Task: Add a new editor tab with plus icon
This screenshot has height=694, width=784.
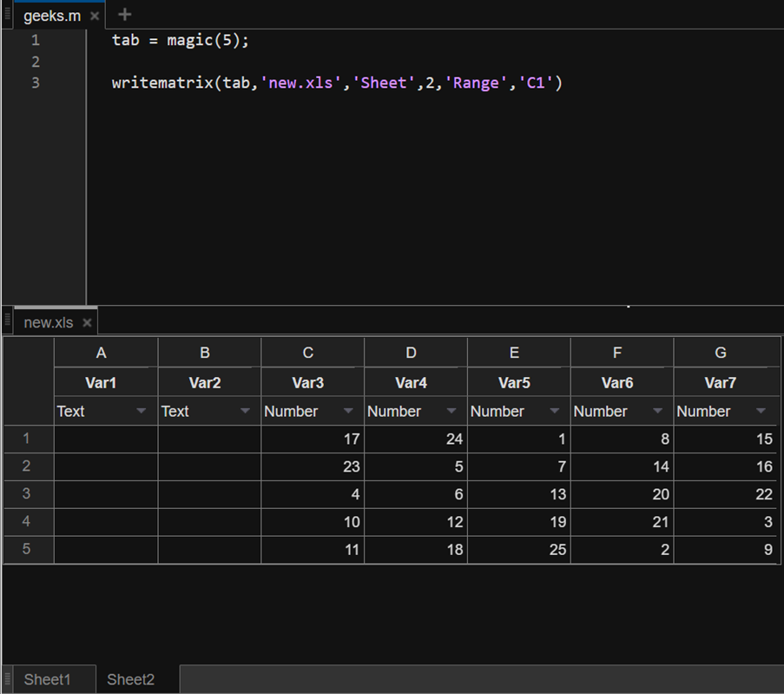Action: point(124,15)
